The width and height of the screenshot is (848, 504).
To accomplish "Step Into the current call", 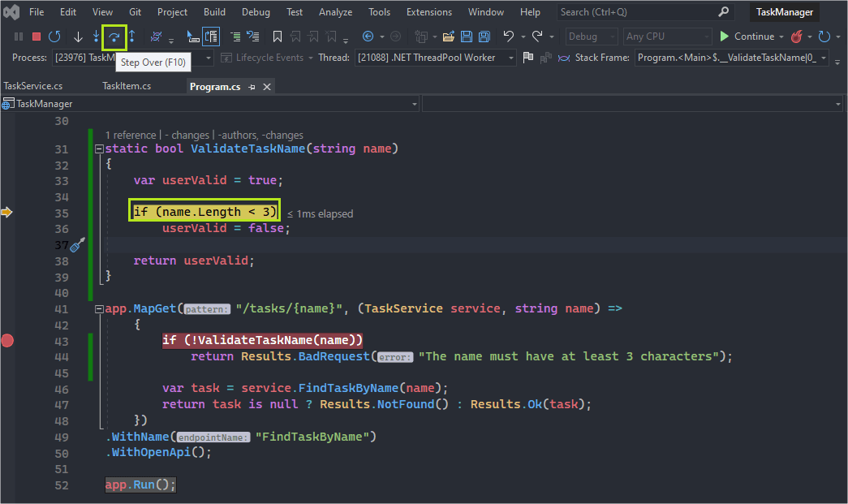I will 96,37.
